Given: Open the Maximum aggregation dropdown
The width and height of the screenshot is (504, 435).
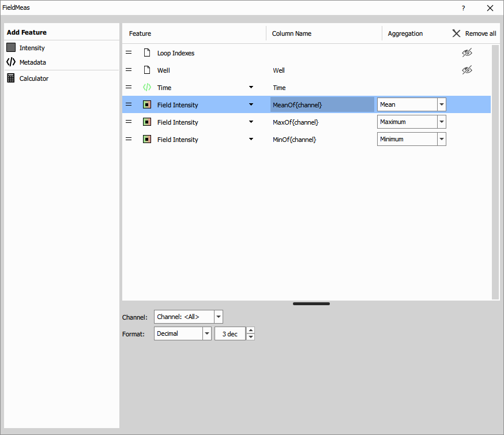Looking at the screenshot, I should (x=442, y=122).
